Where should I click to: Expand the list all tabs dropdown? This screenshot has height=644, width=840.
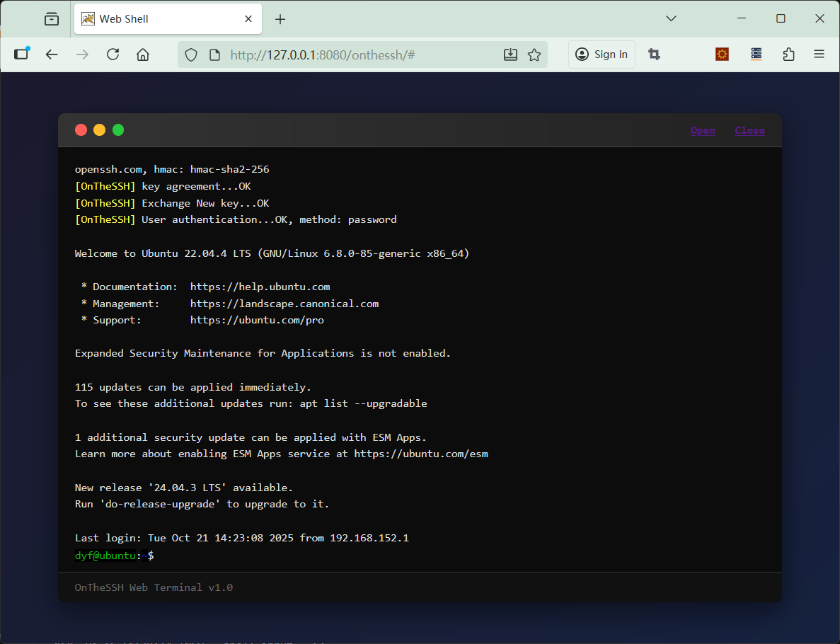pyautogui.click(x=671, y=19)
